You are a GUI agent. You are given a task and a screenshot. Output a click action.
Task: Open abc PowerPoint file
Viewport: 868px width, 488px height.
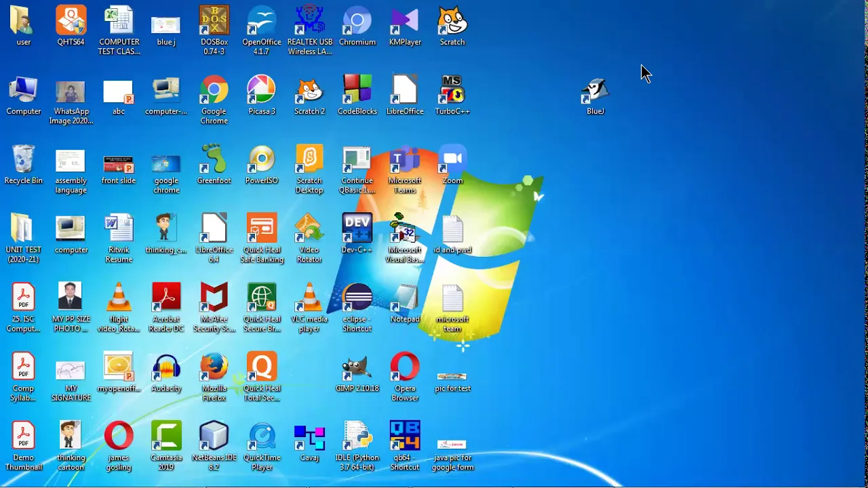[x=119, y=96]
